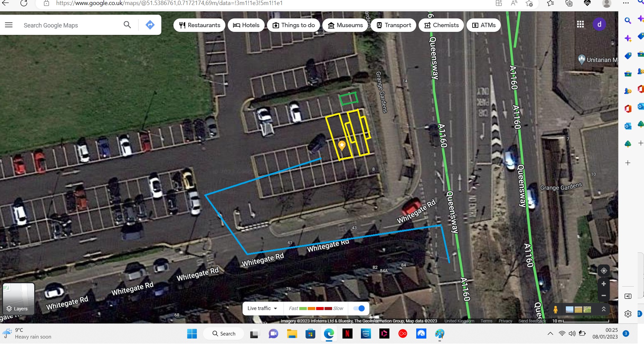Click the Send feedback link

532,321
